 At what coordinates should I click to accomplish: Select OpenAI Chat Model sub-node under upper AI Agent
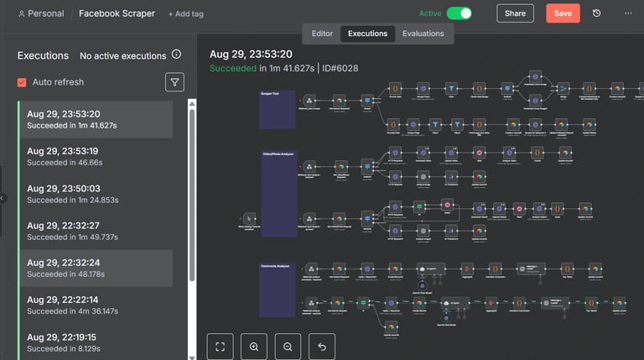coord(423,285)
